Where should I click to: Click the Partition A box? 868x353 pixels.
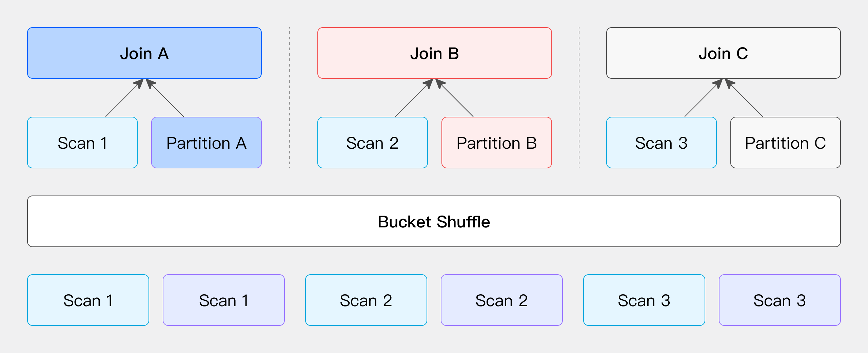[206, 143]
